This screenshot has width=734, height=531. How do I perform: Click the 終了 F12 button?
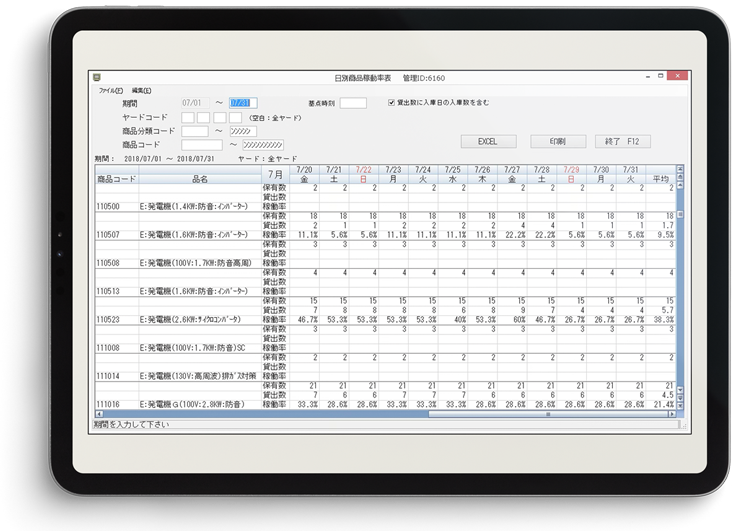pos(622,141)
